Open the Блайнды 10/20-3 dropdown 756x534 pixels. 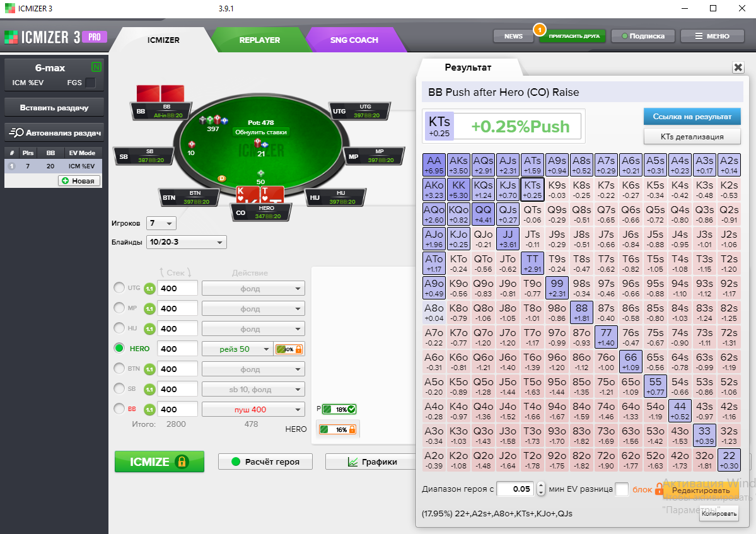pos(187,242)
